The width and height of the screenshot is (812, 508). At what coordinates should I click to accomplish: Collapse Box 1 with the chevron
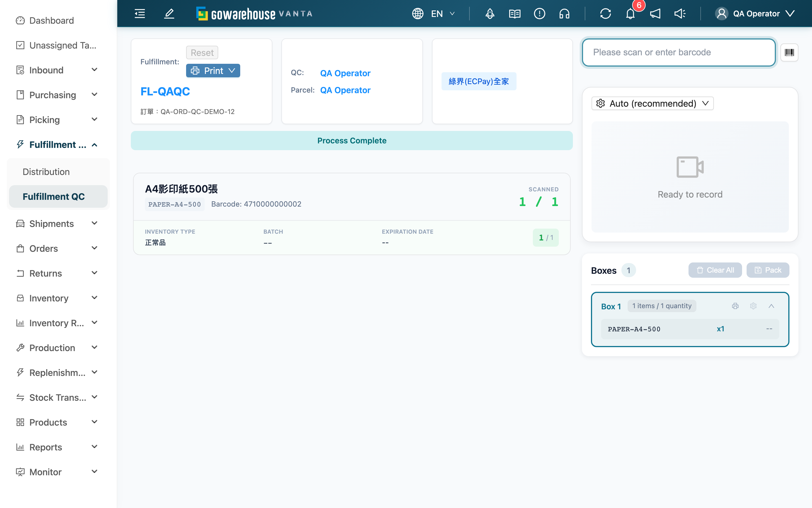(x=771, y=306)
